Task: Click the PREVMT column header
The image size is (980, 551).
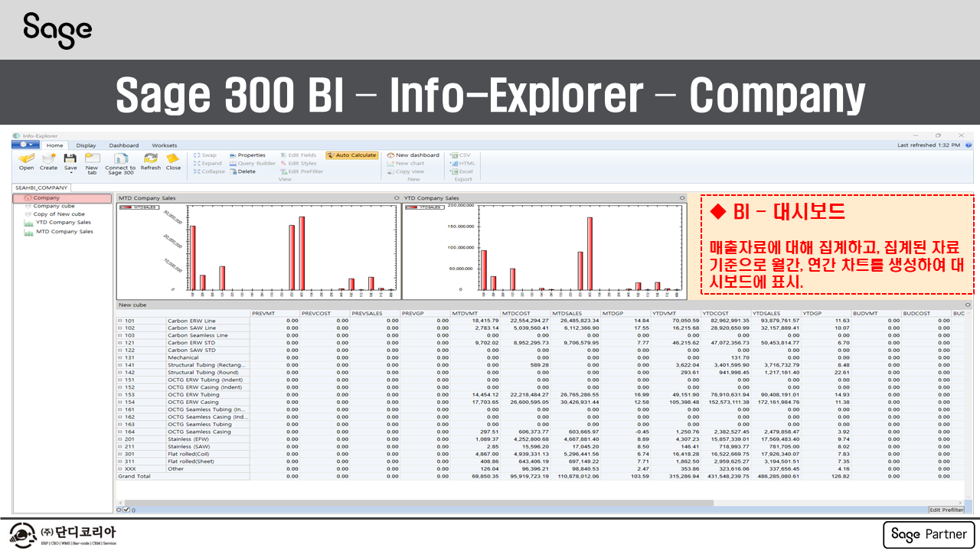Action: [x=275, y=313]
